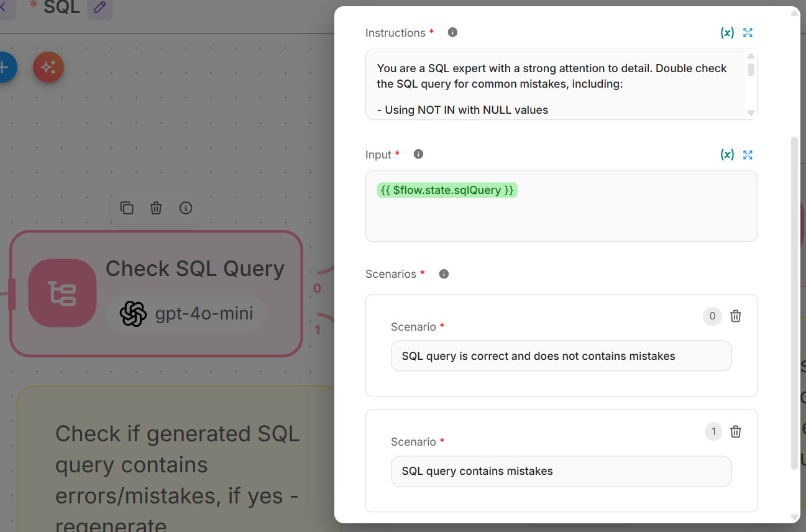Delete scenario 0 with trash icon
The width and height of the screenshot is (806, 532).
tap(735, 316)
